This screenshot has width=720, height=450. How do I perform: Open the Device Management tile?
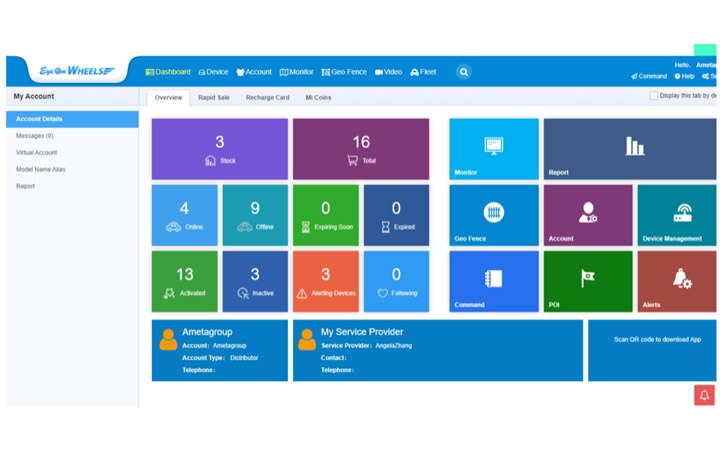click(677, 215)
